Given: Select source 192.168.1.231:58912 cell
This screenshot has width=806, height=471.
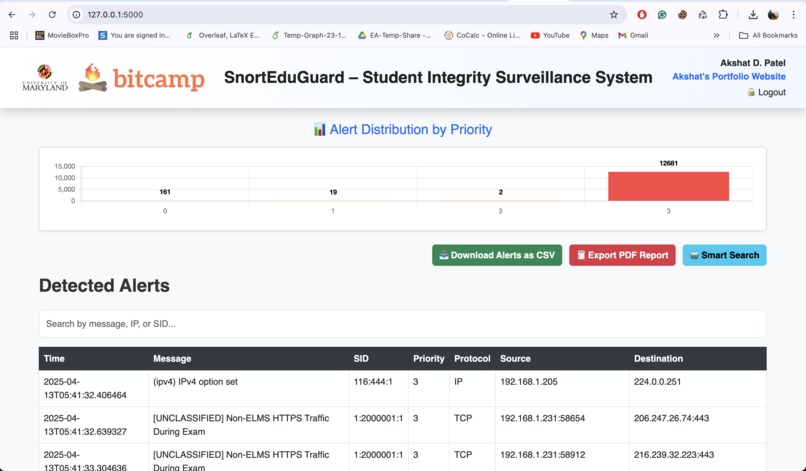Looking at the screenshot, I should pyautogui.click(x=562, y=457).
